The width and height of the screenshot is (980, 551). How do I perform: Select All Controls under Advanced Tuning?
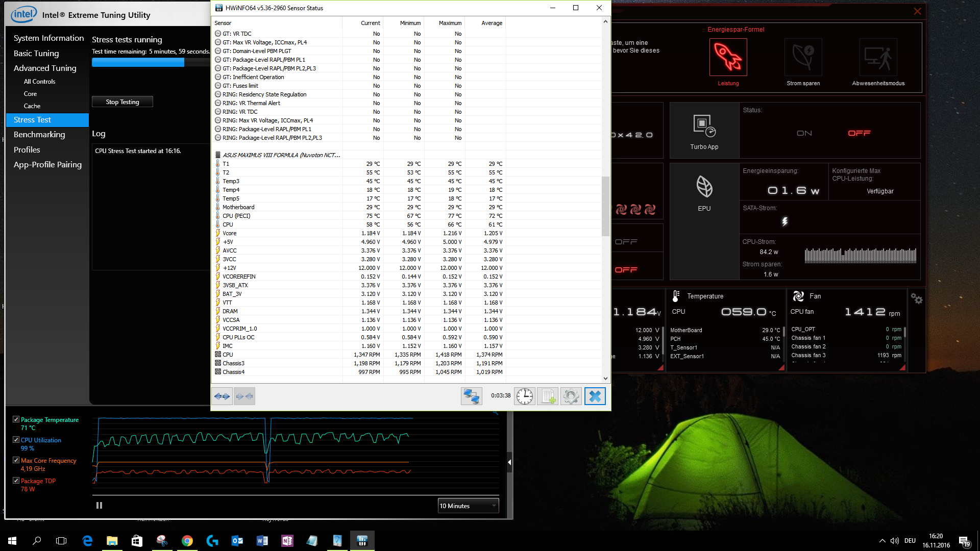tap(39, 82)
